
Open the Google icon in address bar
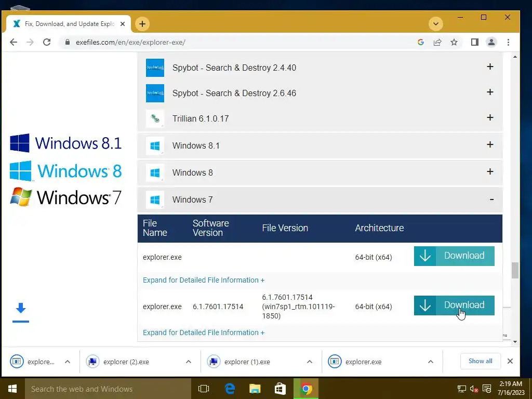coord(421,42)
